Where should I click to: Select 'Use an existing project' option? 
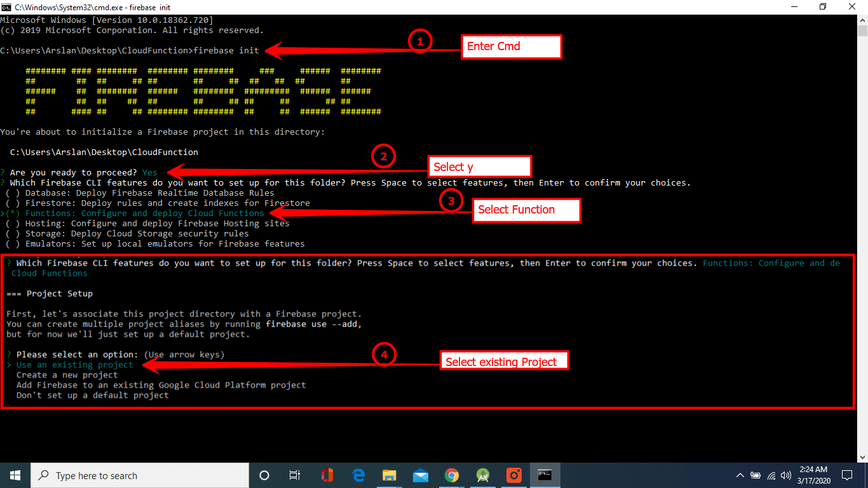75,365
